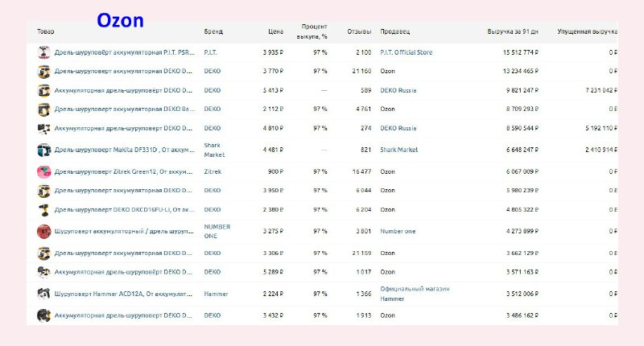Select the Zitrek brand link
This screenshot has width=644, height=346.
coord(213,171)
